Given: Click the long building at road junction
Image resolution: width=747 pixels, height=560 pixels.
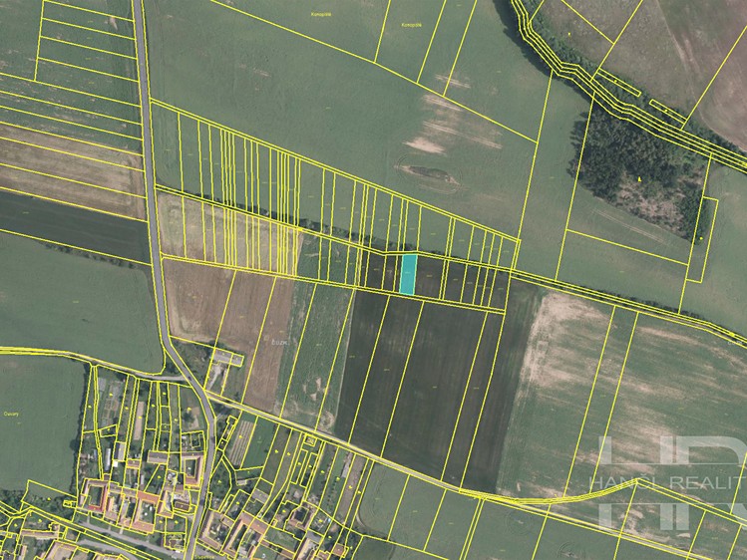Looking at the screenshot, I should click(227, 357).
